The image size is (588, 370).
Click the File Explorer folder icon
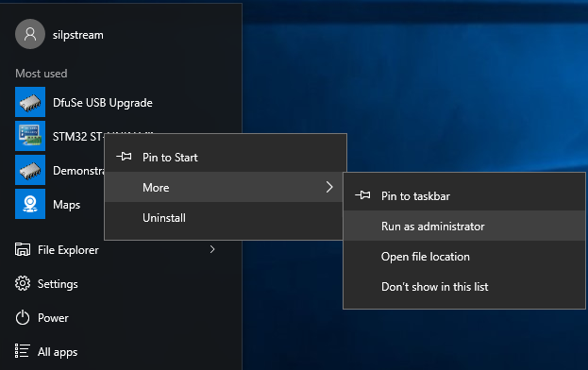(23, 249)
